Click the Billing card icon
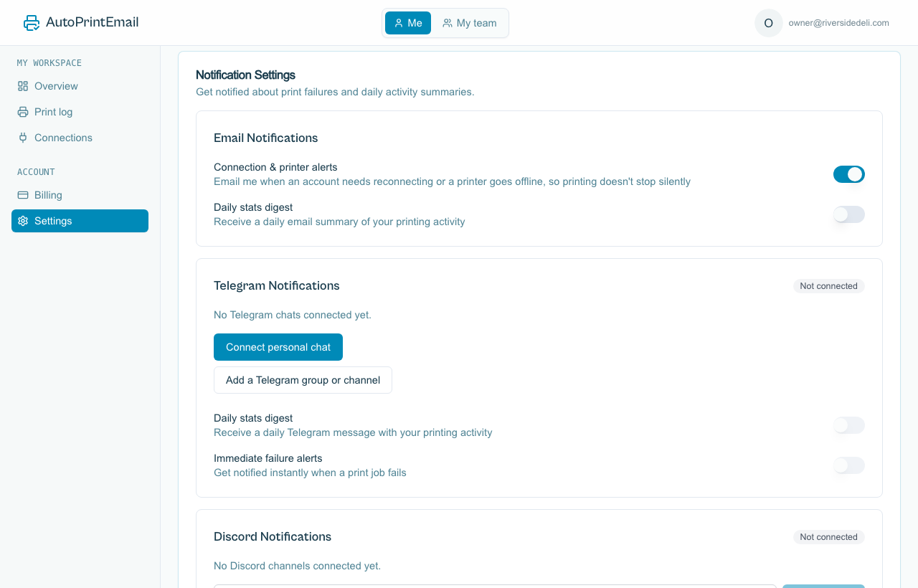The width and height of the screenshot is (918, 588). (x=23, y=195)
